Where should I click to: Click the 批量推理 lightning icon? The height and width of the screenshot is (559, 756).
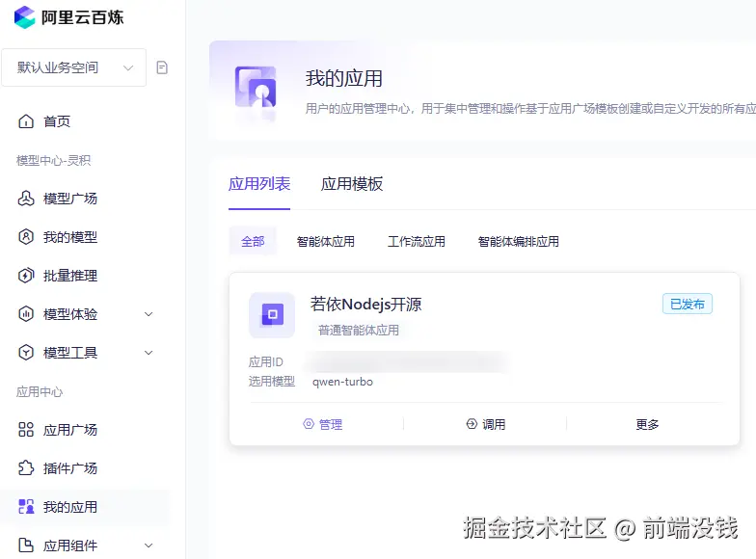pyautogui.click(x=26, y=276)
